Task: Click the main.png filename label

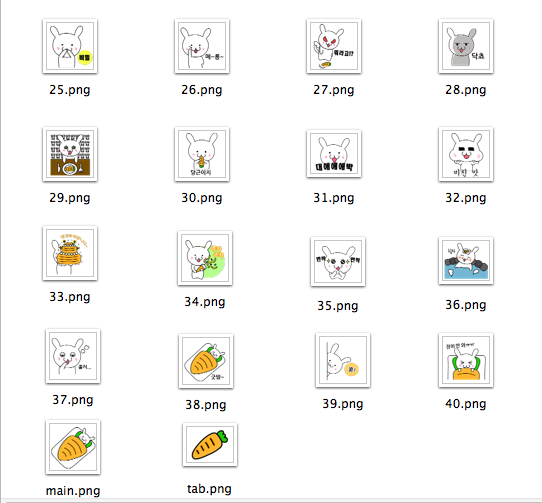Action: click(x=73, y=491)
